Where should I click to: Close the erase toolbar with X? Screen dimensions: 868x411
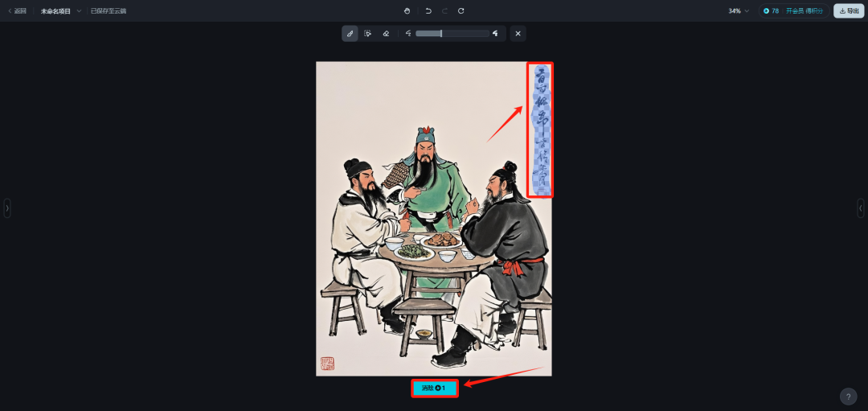(x=518, y=34)
